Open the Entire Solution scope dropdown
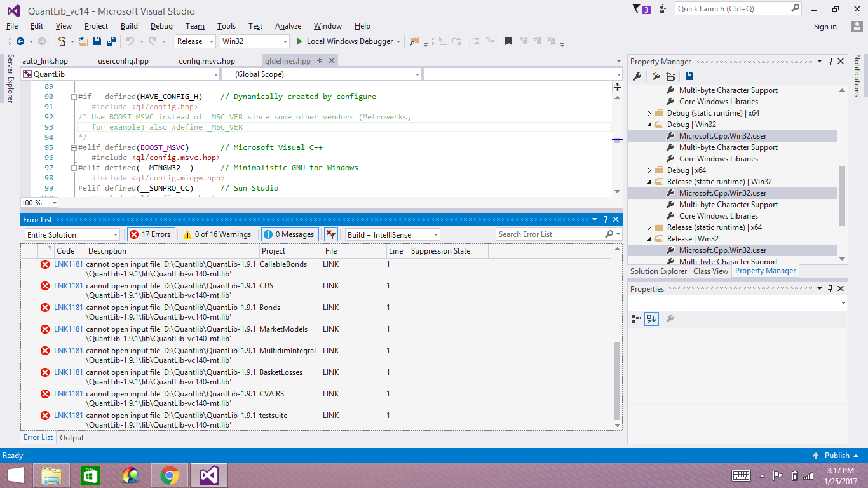Viewport: 868px width, 488px height. 72,235
